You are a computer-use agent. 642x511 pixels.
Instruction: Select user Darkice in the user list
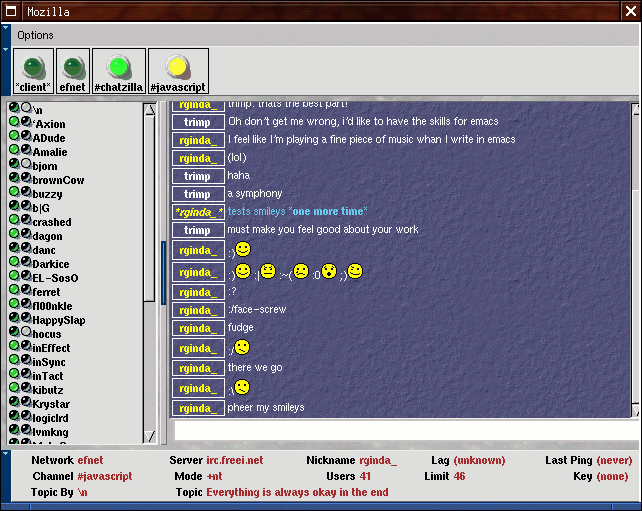point(51,264)
